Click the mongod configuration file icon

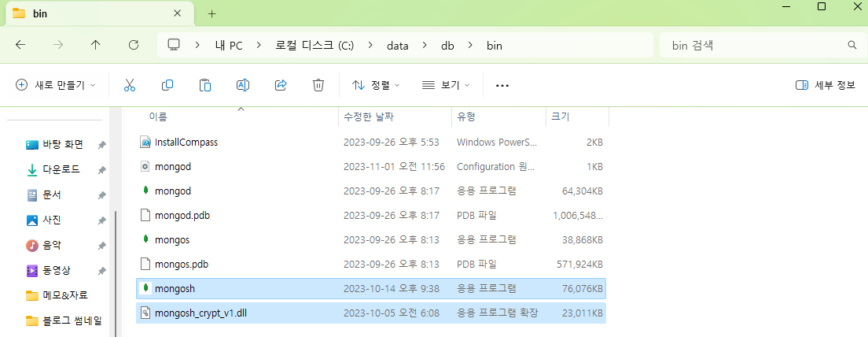[x=145, y=166]
